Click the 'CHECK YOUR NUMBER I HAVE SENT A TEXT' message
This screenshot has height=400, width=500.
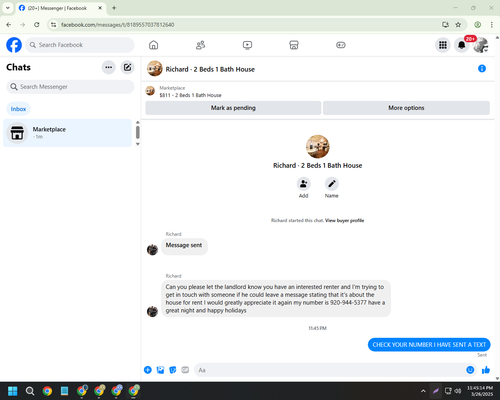pos(429,345)
